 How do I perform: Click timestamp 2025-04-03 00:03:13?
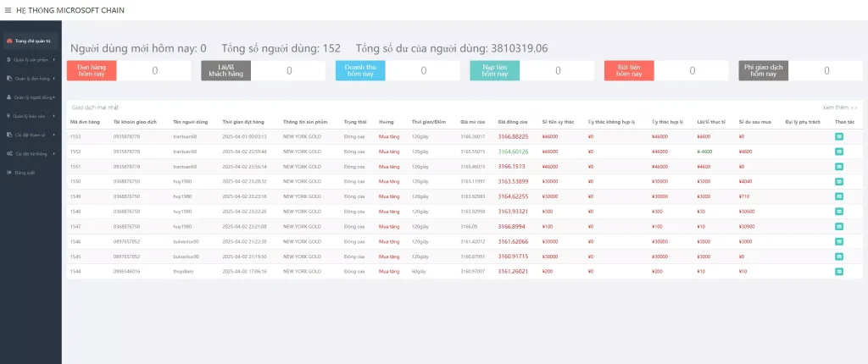pyautogui.click(x=245, y=136)
